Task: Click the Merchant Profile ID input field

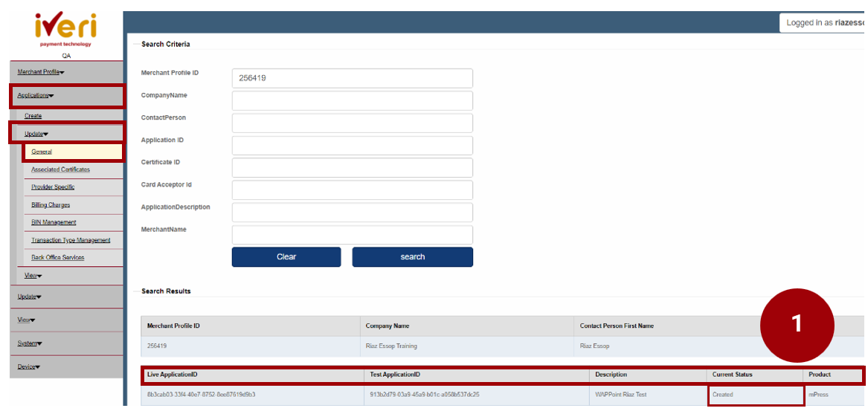Action: click(x=352, y=78)
